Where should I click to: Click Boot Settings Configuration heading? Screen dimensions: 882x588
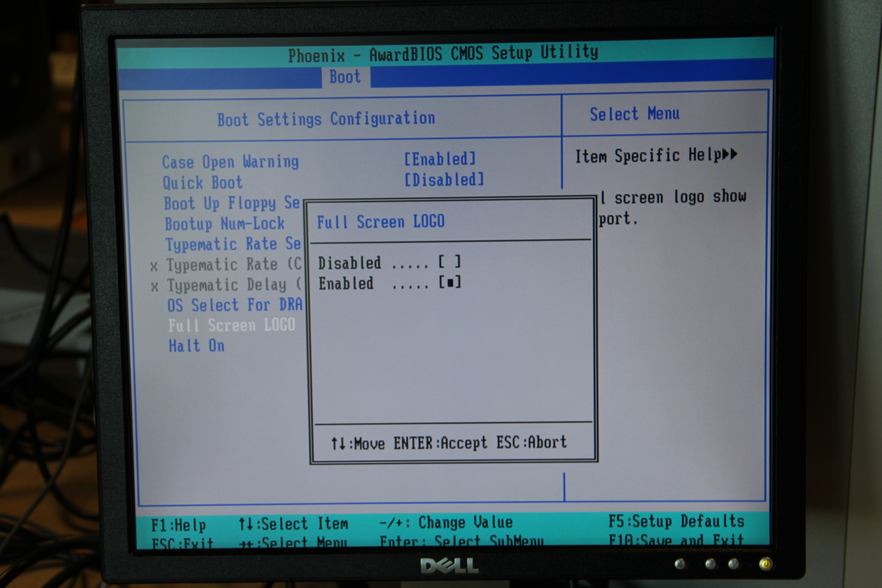click(x=326, y=119)
